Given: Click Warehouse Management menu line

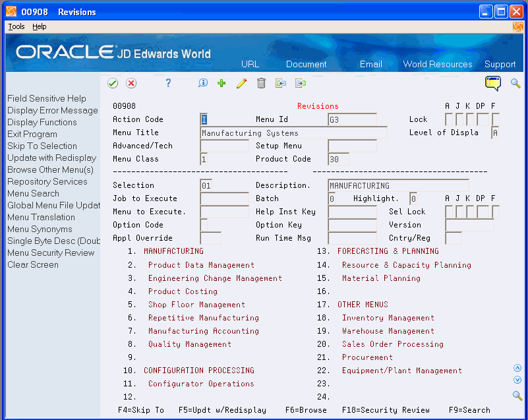Looking at the screenshot, I should pyautogui.click(x=388, y=331).
